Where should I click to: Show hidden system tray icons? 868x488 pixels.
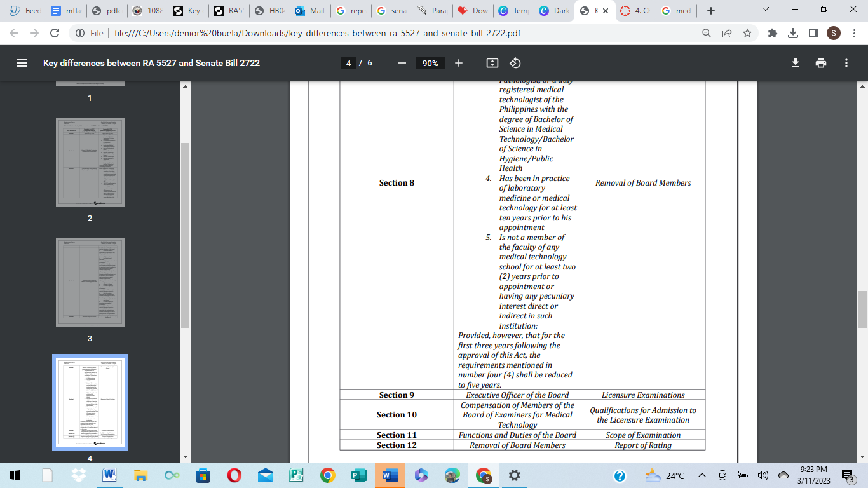(x=702, y=475)
